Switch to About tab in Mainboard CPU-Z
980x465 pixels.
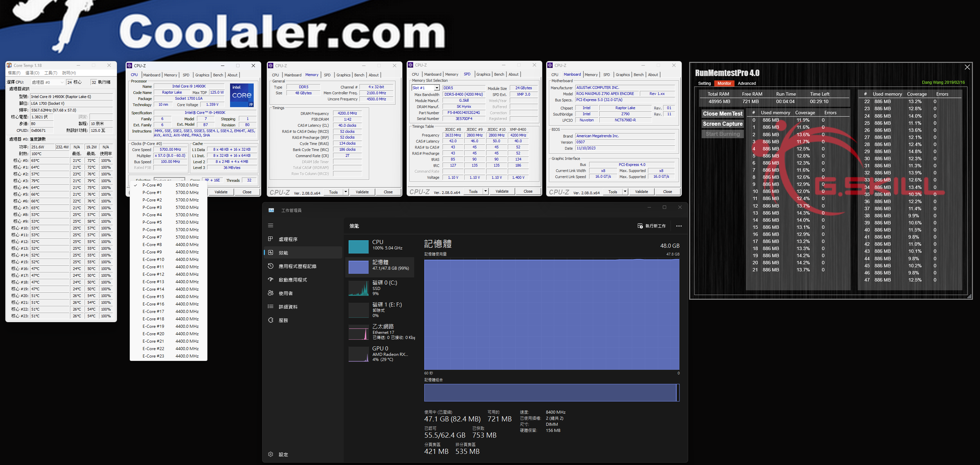pos(653,75)
